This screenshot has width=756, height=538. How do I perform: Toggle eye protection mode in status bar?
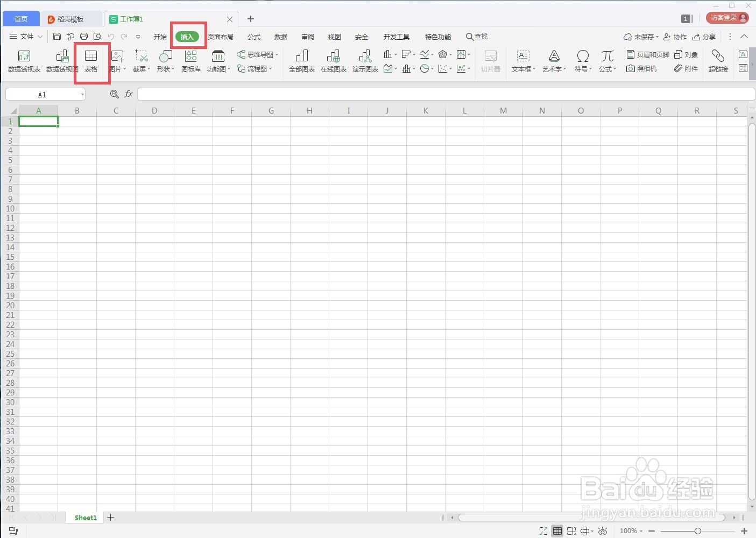point(603,531)
